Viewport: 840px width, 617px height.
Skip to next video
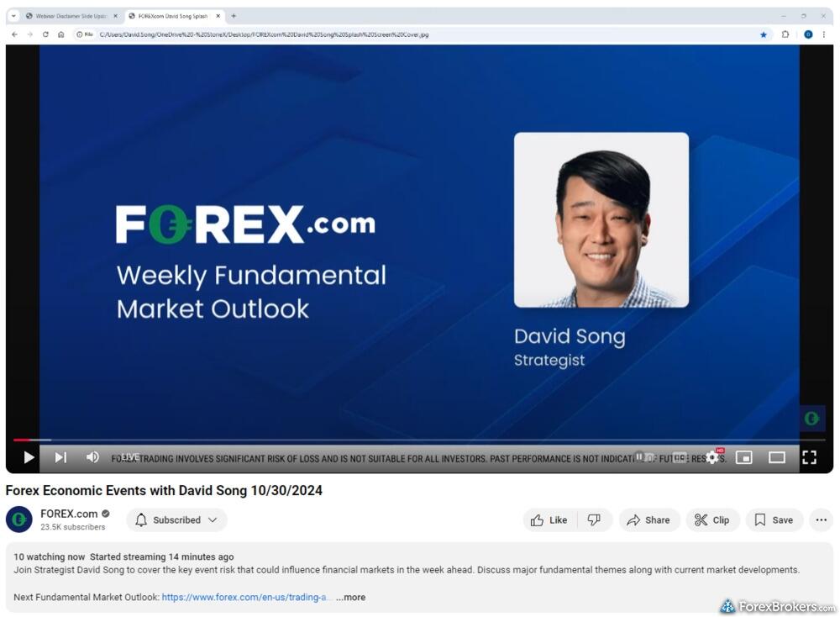60,457
